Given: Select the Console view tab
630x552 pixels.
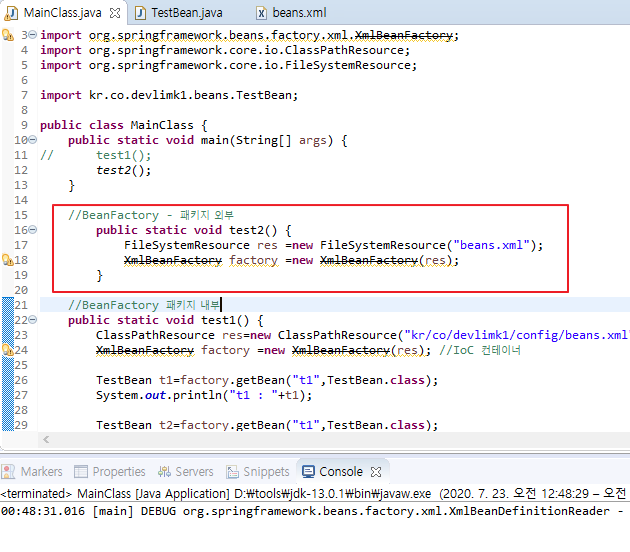Looking at the screenshot, I should coord(341,472).
